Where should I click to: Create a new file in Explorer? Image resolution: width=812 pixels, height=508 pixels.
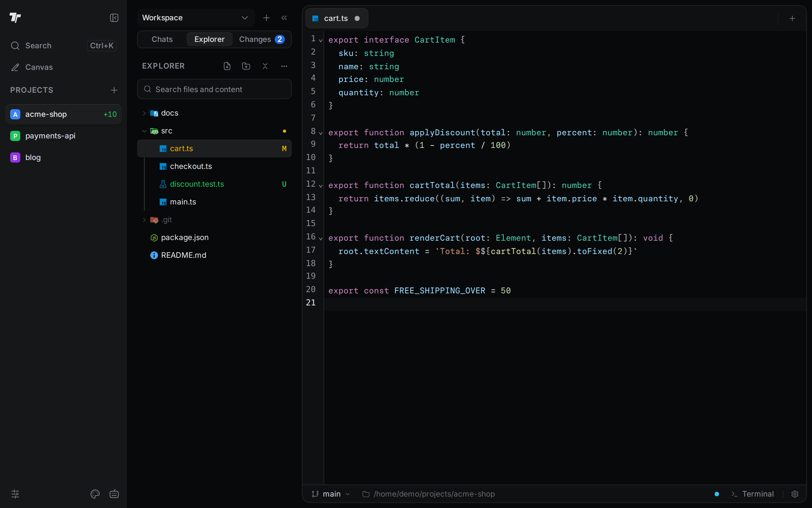click(227, 66)
